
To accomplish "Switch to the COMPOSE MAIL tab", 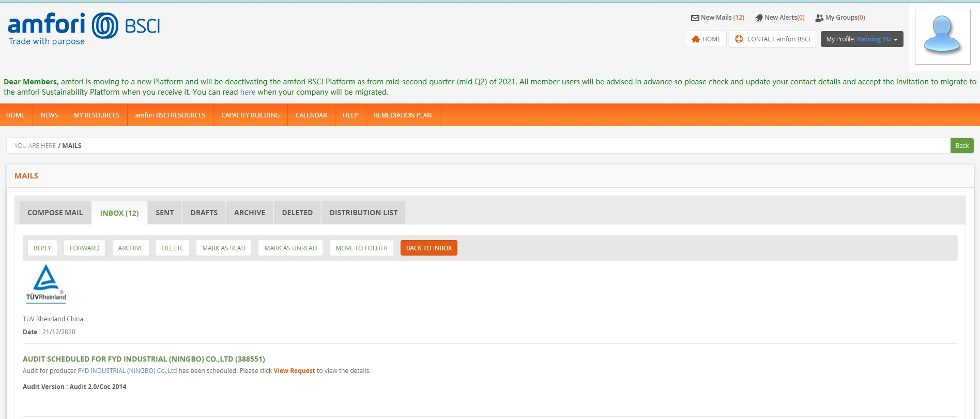I will (x=55, y=213).
